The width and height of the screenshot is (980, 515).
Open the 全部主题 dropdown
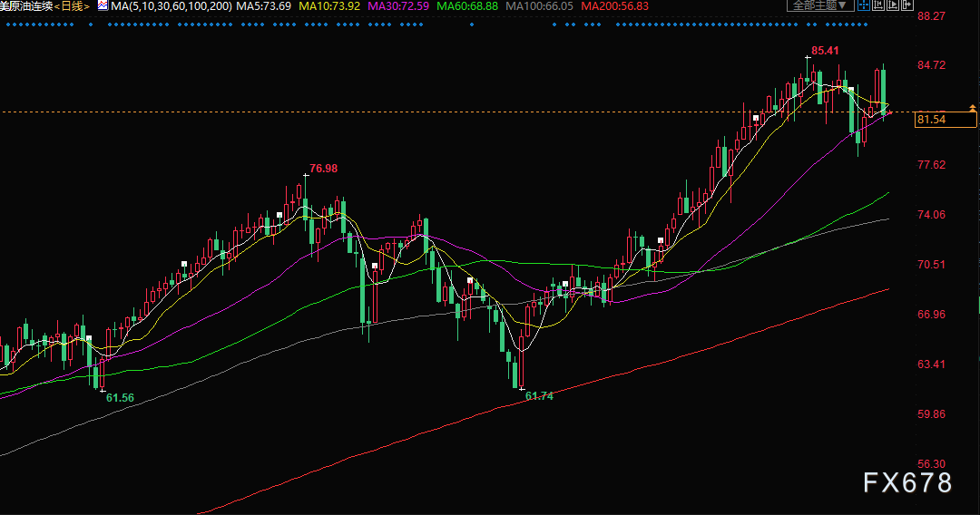point(820,5)
